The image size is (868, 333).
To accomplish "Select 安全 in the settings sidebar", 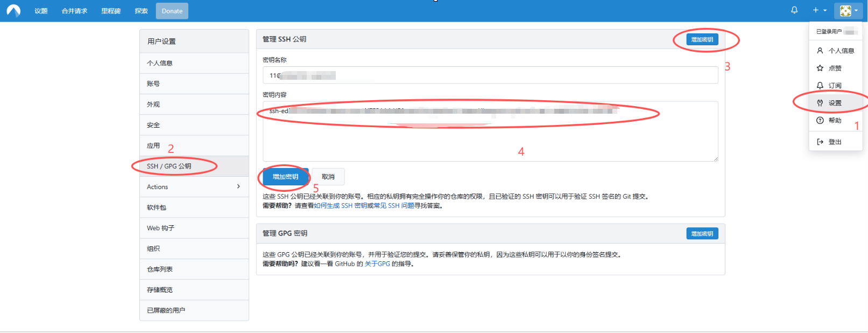I will click(194, 125).
